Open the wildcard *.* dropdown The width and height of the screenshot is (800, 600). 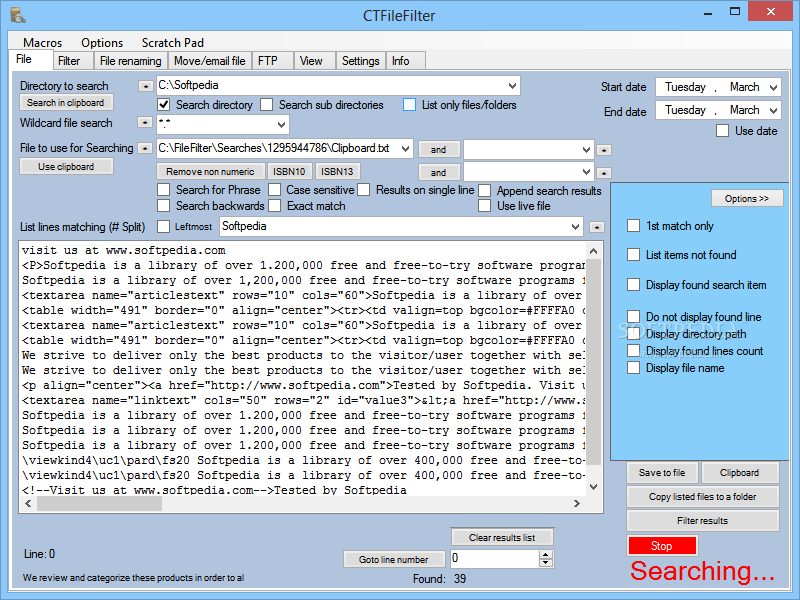[281, 124]
